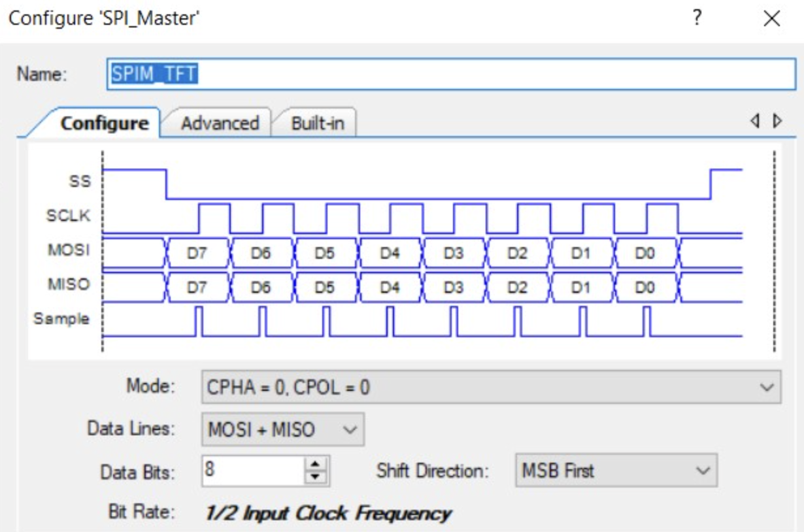The height and width of the screenshot is (532, 804).
Task: Open the Data Lines dropdown showing MOSI + MISO
Action: (x=282, y=429)
